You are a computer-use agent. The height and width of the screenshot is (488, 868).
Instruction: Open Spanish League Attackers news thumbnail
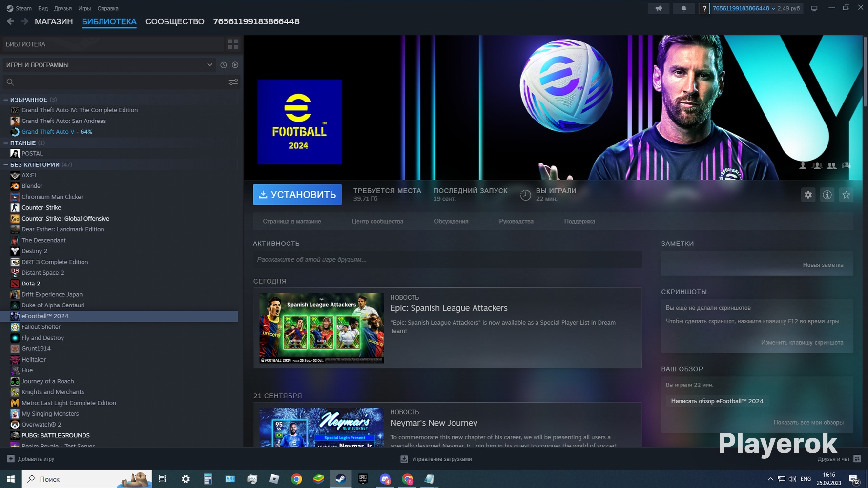pos(321,328)
